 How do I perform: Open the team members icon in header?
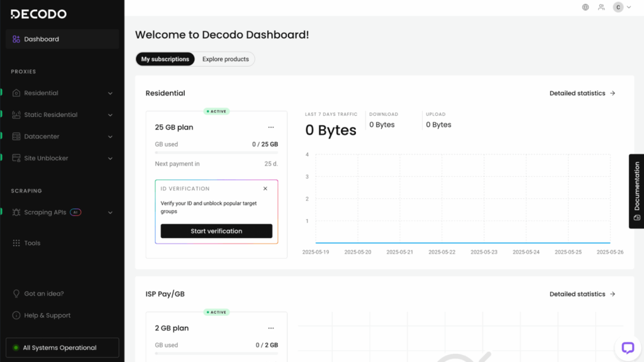601,8
